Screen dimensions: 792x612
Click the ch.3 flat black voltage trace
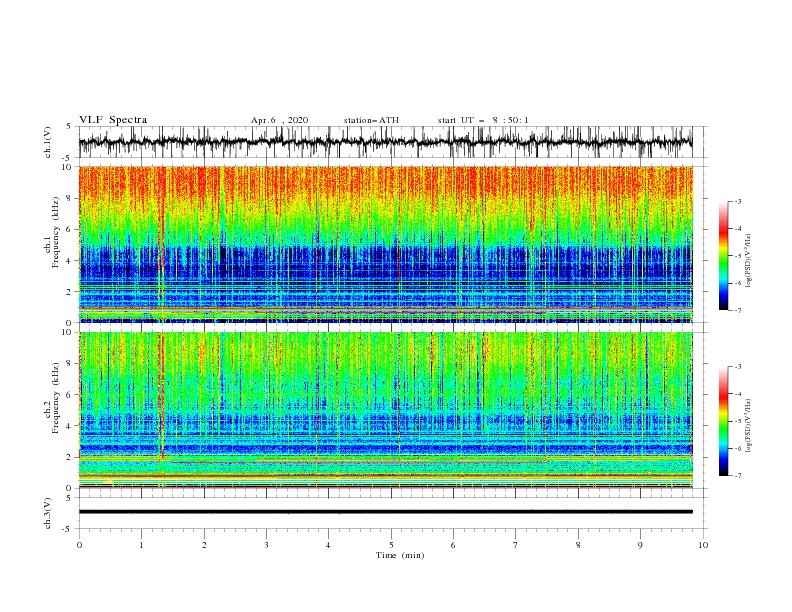[x=386, y=512]
